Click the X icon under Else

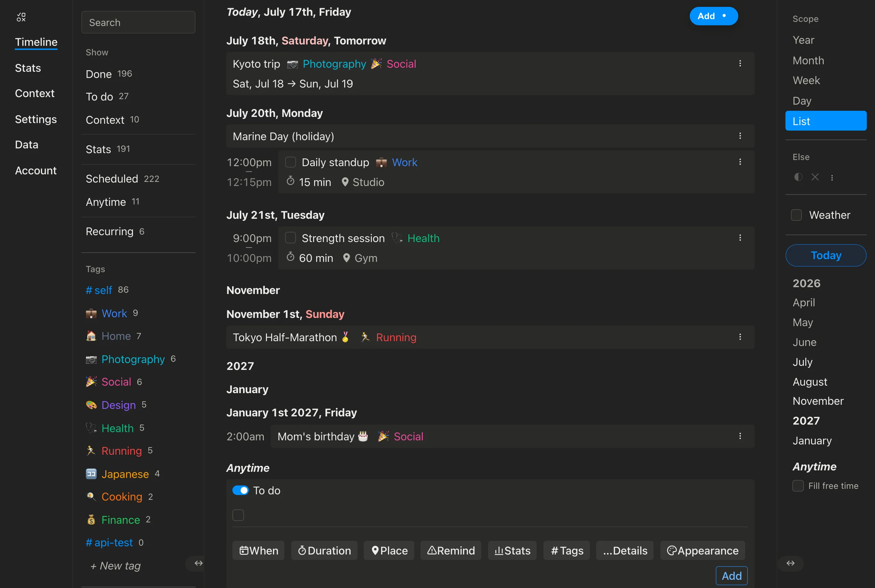(x=815, y=177)
